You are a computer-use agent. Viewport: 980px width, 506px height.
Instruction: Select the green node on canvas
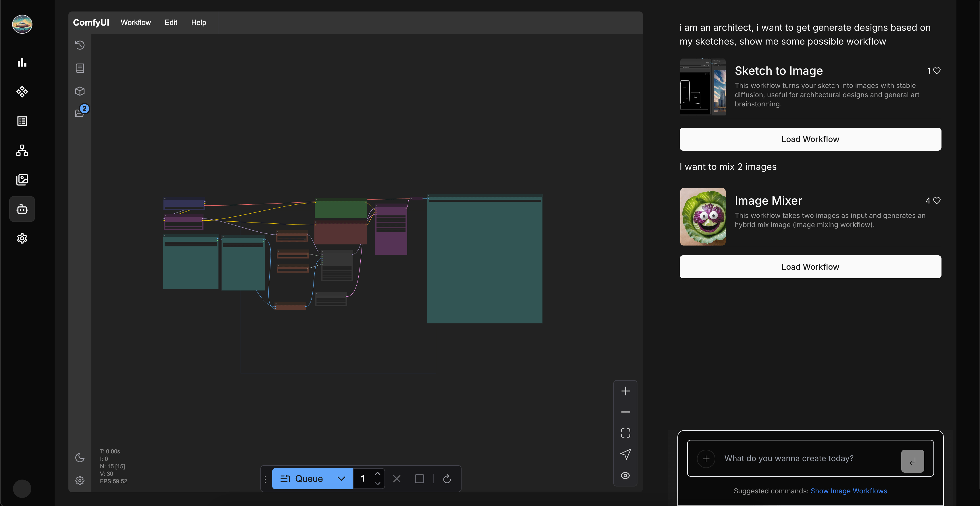coord(341,208)
